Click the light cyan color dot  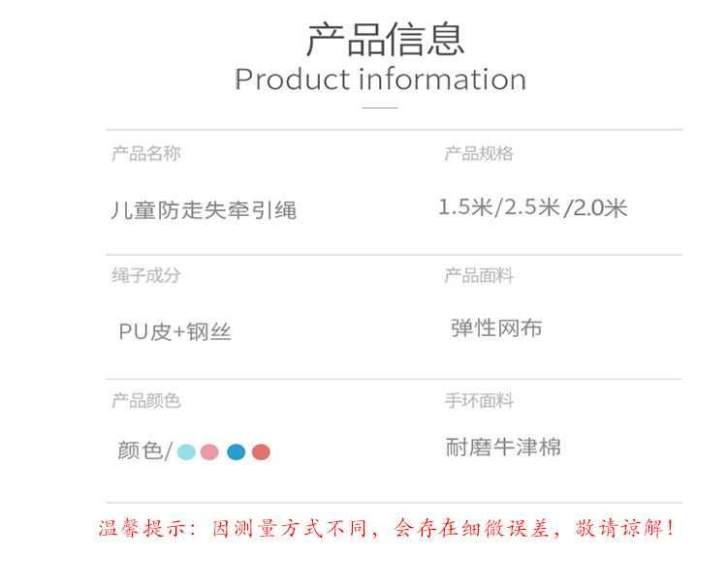[186, 451]
